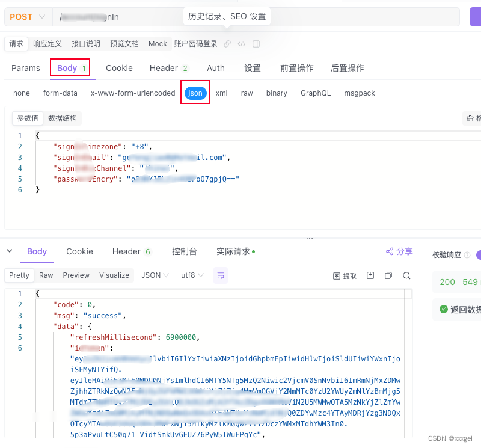
Task: Switch to the Visualize view
Action: click(114, 275)
